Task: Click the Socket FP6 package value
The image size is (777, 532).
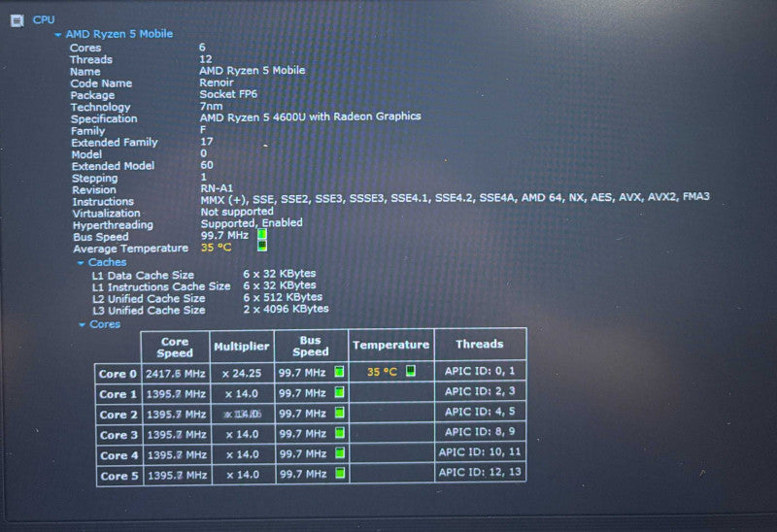Action: click(x=228, y=94)
